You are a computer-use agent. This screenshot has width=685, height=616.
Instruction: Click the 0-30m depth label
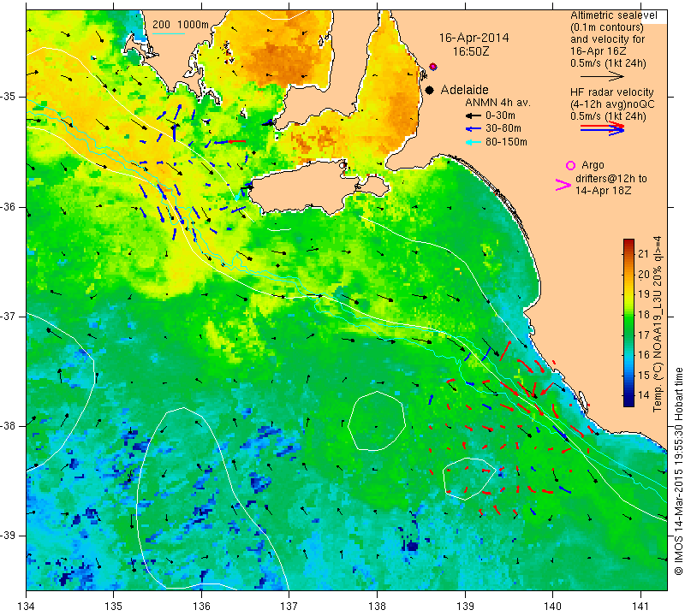tap(500, 115)
